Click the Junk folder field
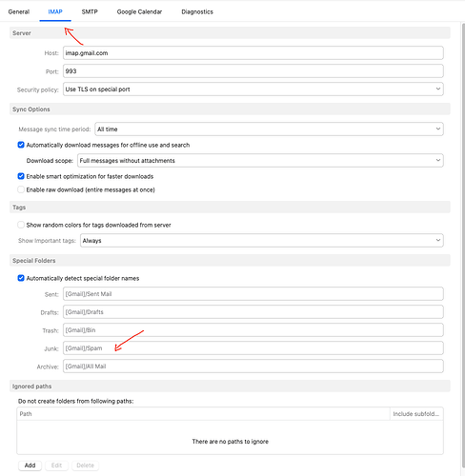Viewport: 465px width, 476px height. click(x=253, y=348)
